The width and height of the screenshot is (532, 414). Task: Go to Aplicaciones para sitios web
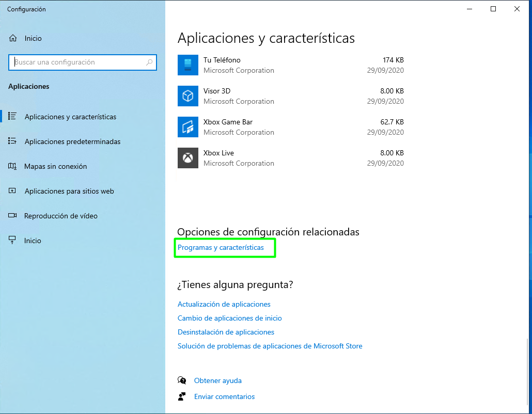(69, 191)
